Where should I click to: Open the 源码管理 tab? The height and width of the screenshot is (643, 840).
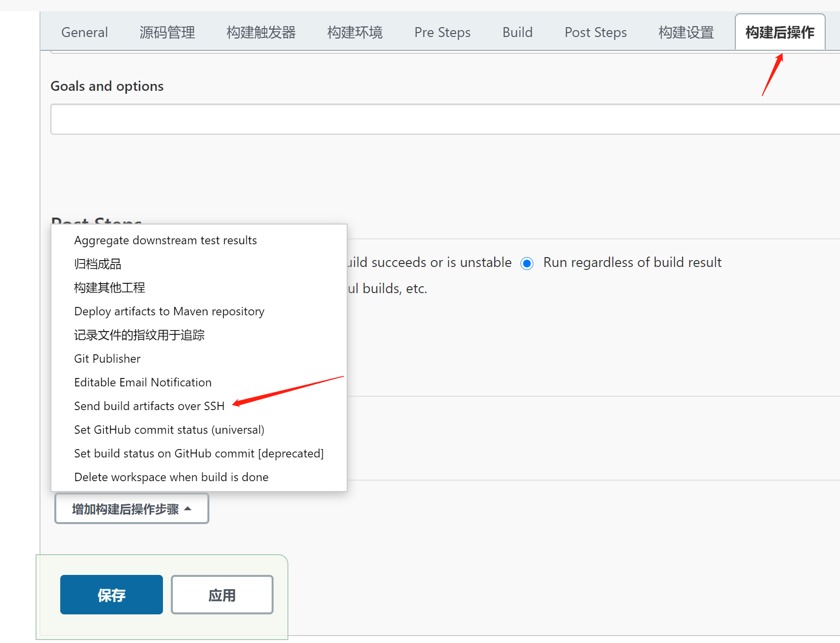(167, 33)
